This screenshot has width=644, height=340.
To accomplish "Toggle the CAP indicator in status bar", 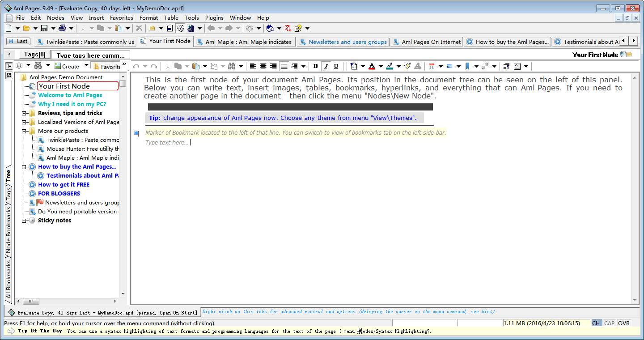I will point(609,323).
